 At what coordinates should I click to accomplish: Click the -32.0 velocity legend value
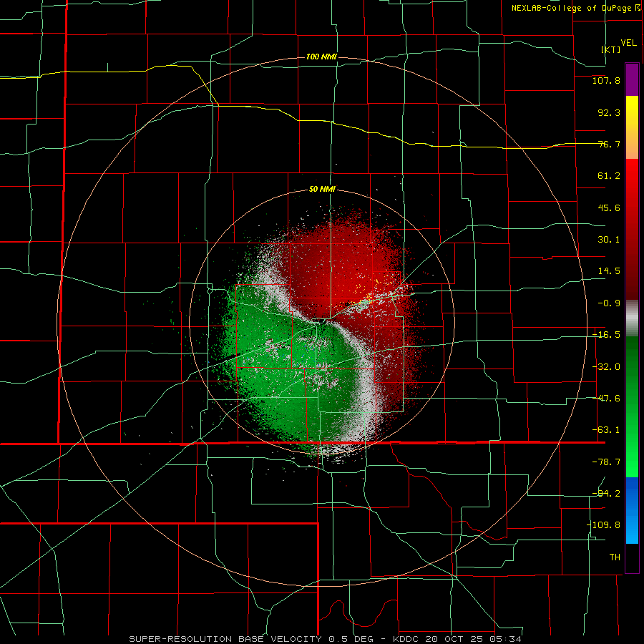(606, 367)
